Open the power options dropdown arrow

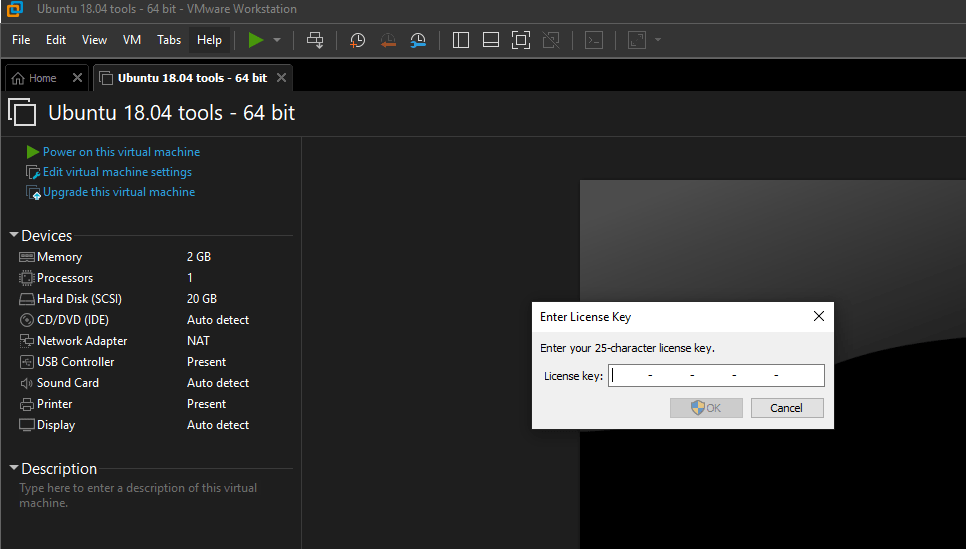click(277, 40)
